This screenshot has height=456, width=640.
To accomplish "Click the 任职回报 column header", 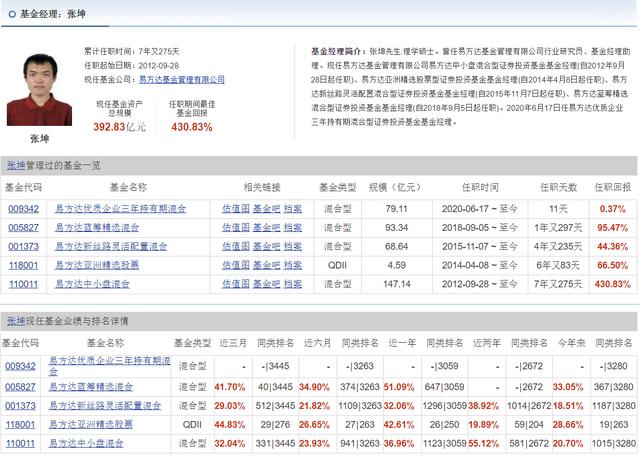I will pyautogui.click(x=613, y=187).
